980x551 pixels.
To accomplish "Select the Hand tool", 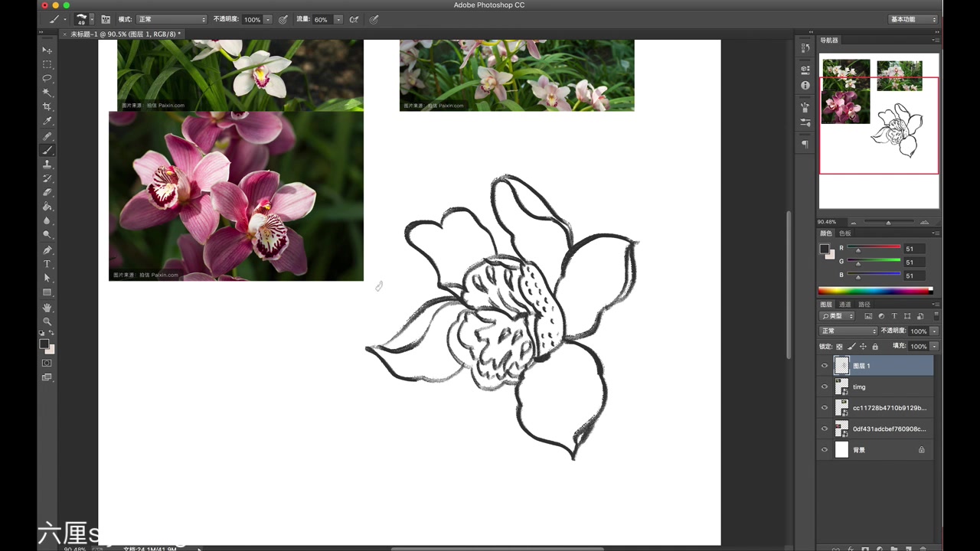I will click(47, 308).
